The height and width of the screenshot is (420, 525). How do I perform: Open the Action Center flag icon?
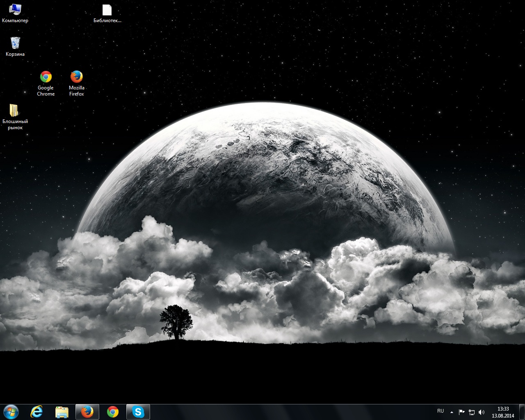(x=462, y=412)
